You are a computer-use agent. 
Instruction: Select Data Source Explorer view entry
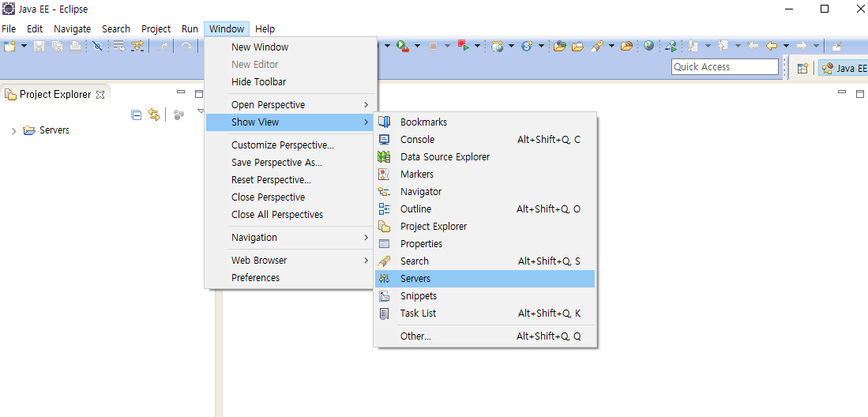coord(485,156)
